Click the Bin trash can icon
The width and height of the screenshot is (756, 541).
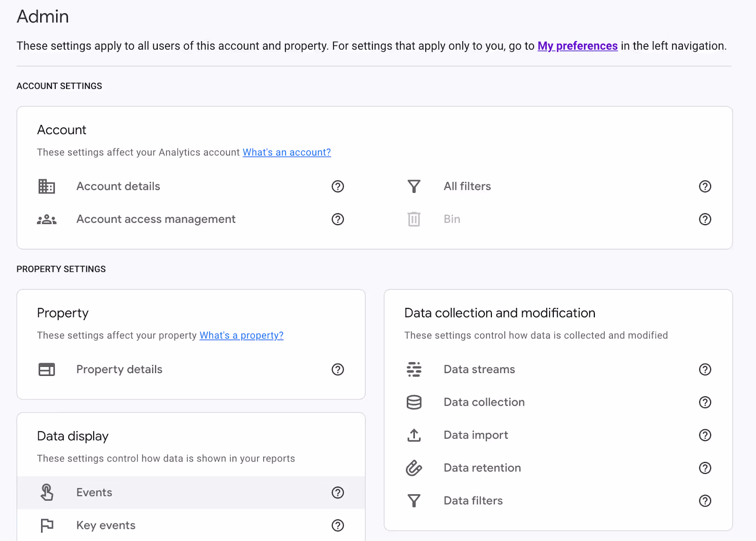click(x=414, y=219)
